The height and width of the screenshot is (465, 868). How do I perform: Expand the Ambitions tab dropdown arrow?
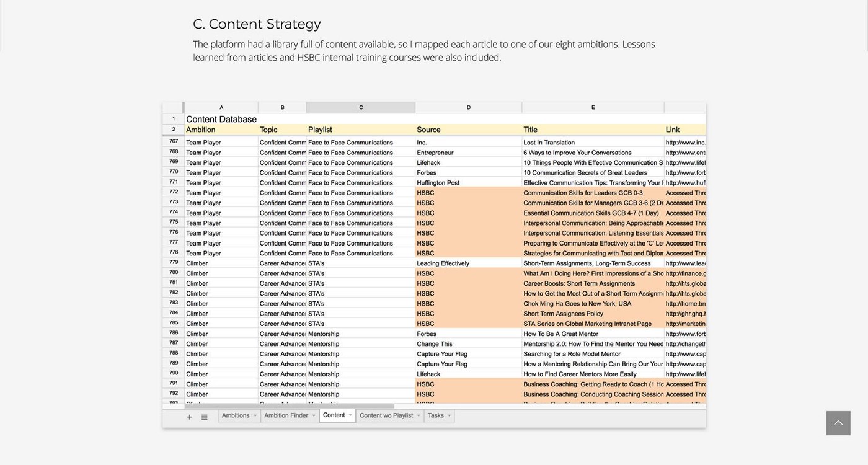[255, 415]
